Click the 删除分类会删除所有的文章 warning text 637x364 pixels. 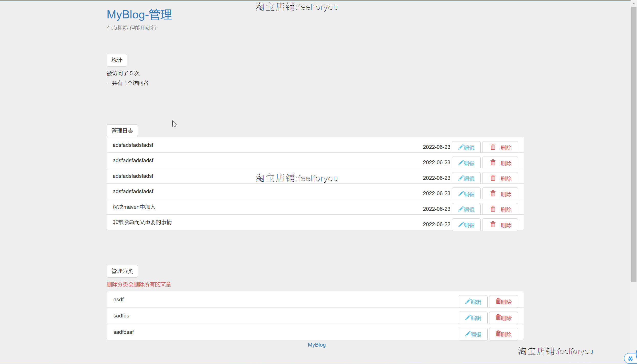click(x=139, y=284)
